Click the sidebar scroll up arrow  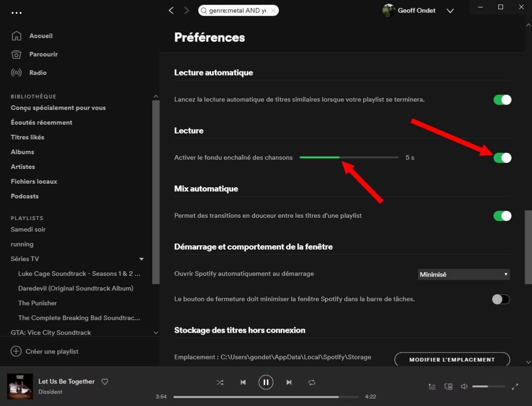[156, 96]
